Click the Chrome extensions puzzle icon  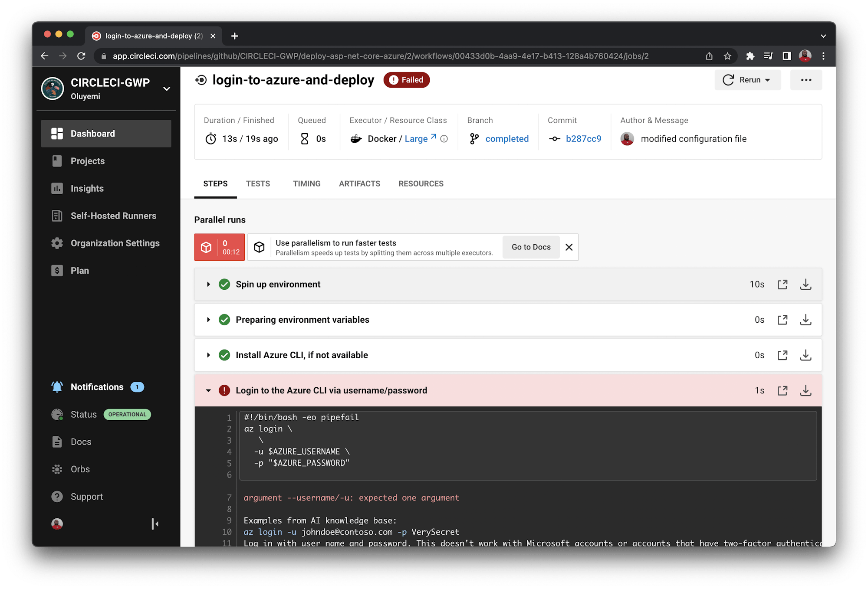[x=750, y=56]
